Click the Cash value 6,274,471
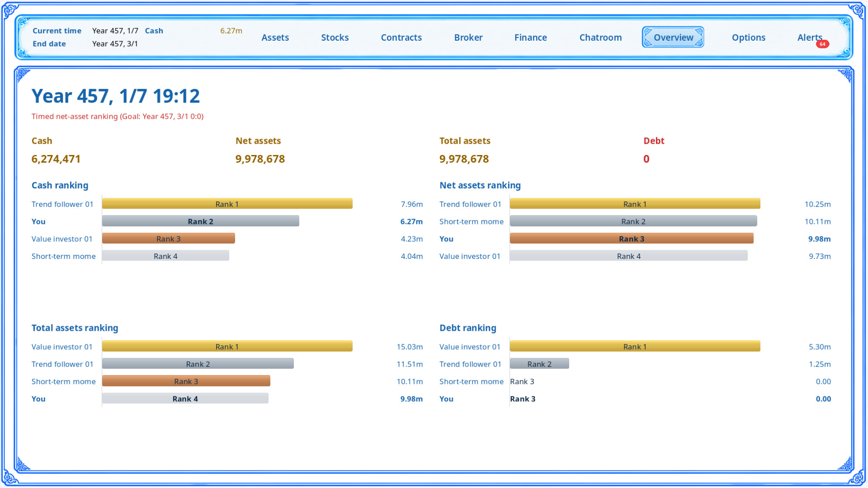The width and height of the screenshot is (868, 488). click(56, 159)
